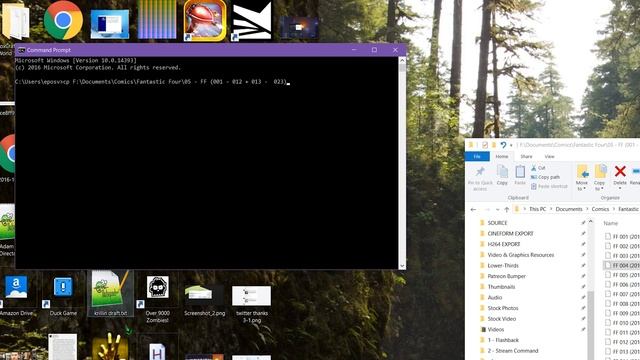
Task: Open the Move to dropdown
Action: coord(582,178)
